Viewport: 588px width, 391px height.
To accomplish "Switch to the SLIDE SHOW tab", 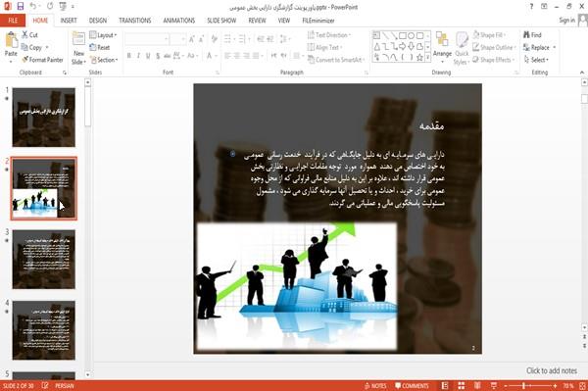I will tap(221, 21).
